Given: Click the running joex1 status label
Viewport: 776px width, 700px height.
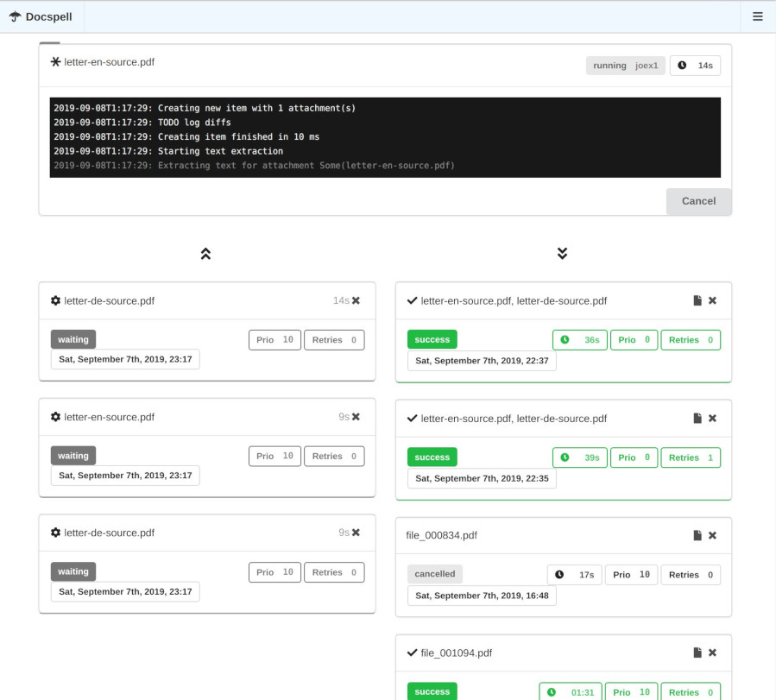Looking at the screenshot, I should click(625, 66).
